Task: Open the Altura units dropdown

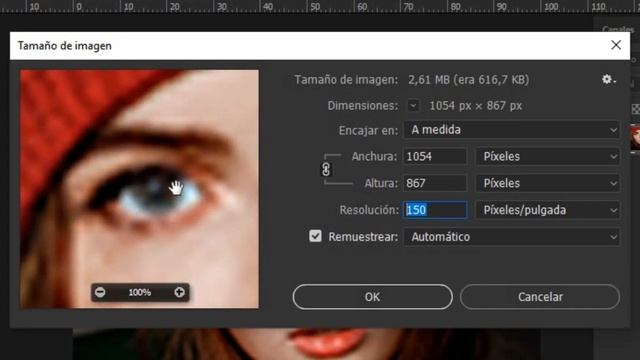Action: [548, 183]
